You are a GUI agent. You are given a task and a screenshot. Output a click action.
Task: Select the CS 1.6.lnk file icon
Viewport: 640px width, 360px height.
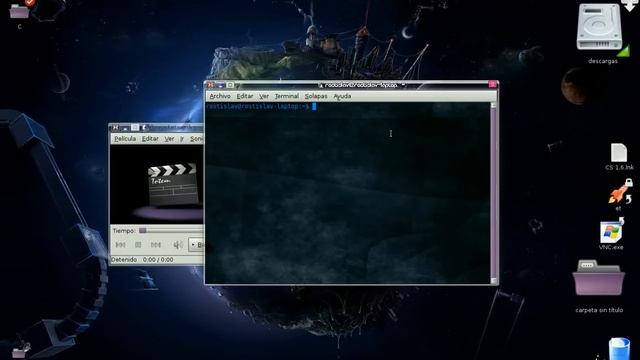[x=619, y=153]
